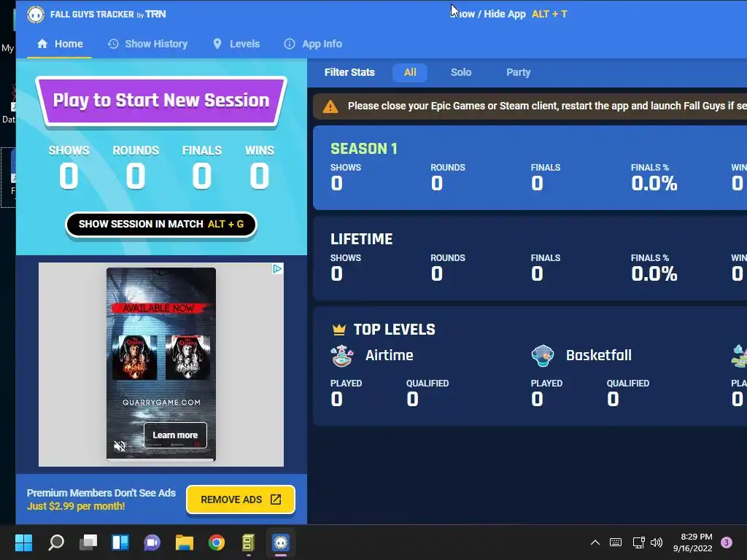Filter stats by Solo
Viewport: 747px width, 560px height.
pos(461,72)
